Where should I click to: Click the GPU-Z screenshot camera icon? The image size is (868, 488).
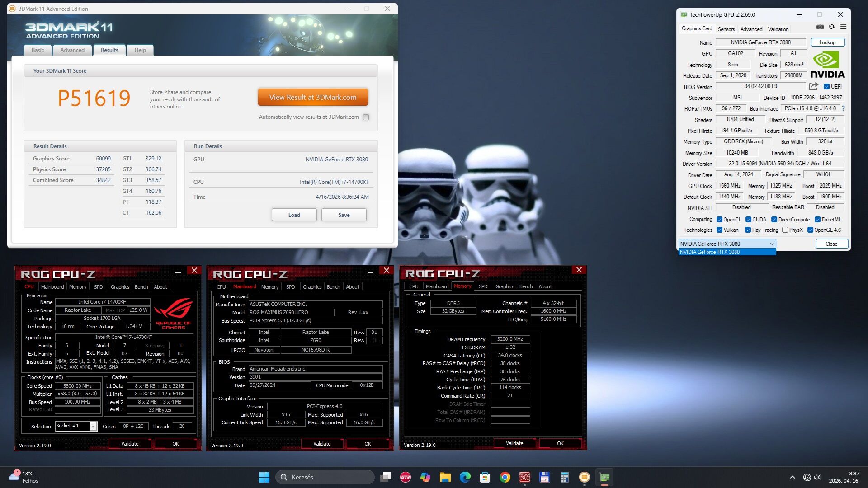click(820, 27)
